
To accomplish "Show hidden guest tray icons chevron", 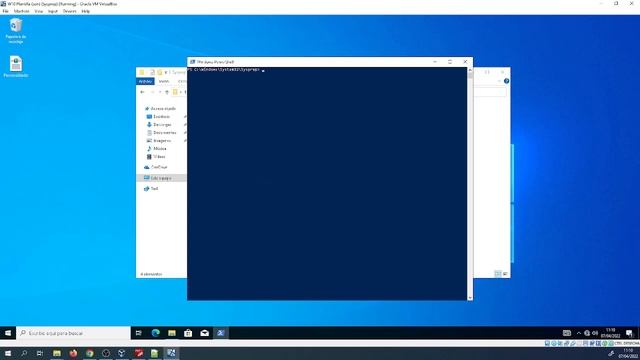I will tap(578, 333).
